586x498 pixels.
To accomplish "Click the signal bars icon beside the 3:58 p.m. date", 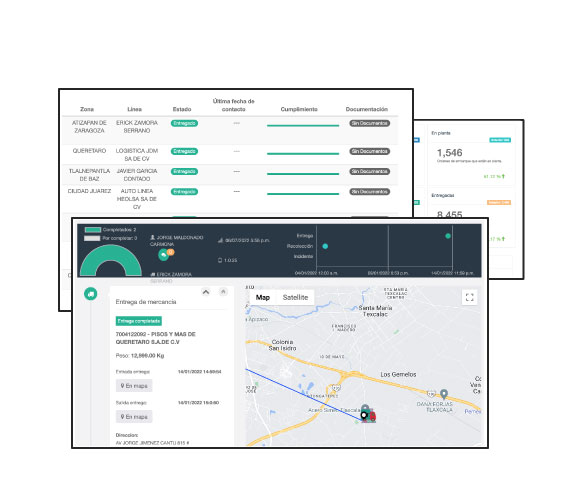I will (220, 240).
